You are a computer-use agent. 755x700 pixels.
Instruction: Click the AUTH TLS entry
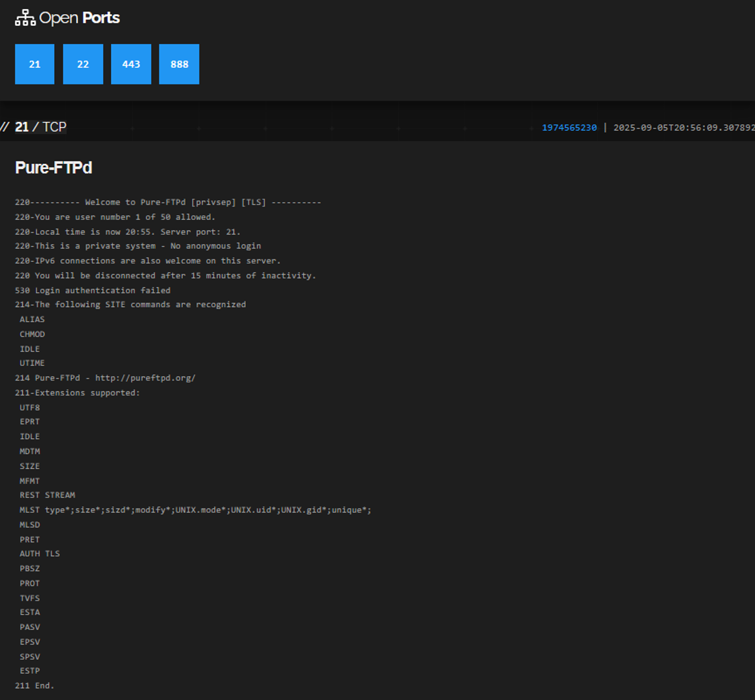(40, 554)
